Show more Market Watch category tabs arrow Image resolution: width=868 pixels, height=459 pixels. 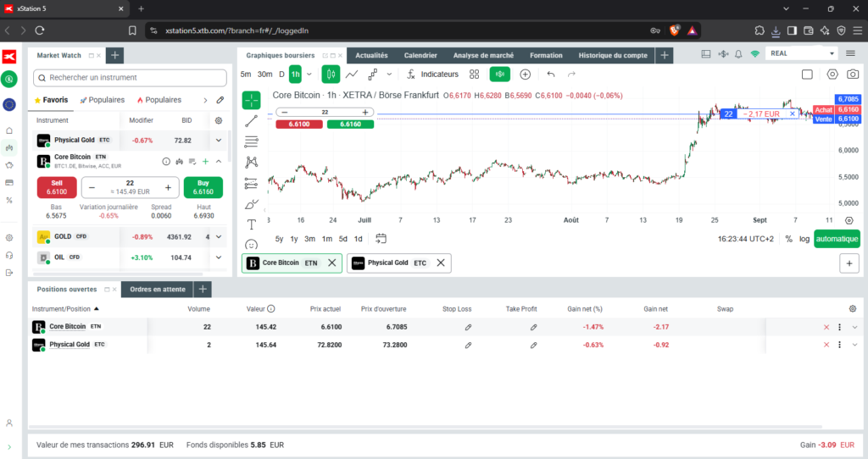click(205, 100)
